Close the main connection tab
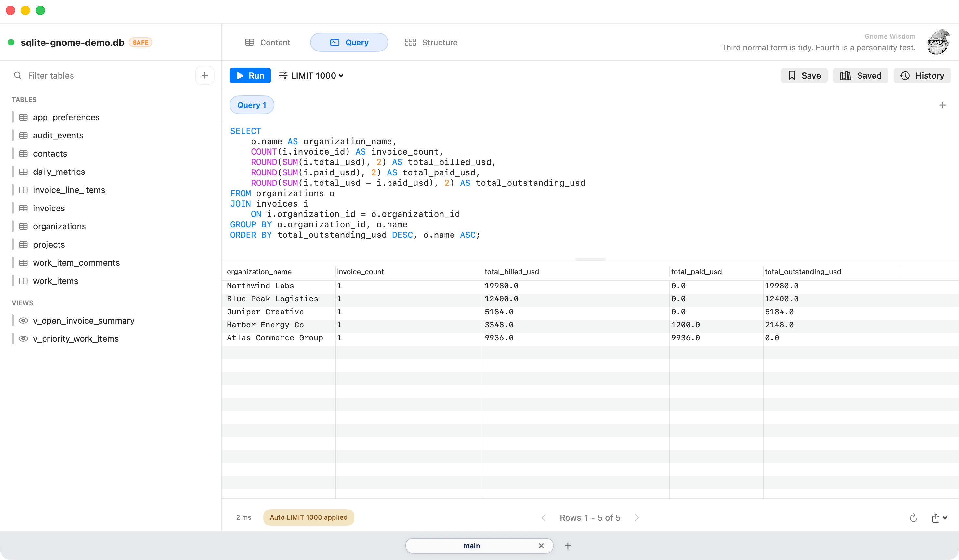Viewport: 959px width, 560px height. pos(541,546)
